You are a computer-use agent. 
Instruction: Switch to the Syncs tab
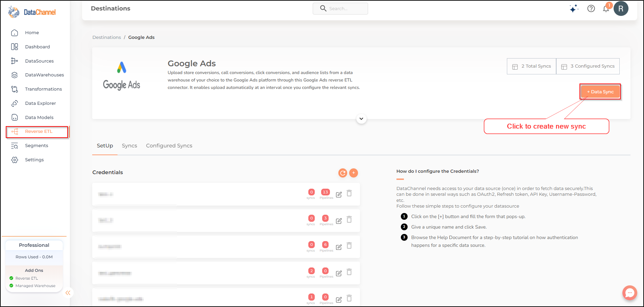(x=129, y=146)
